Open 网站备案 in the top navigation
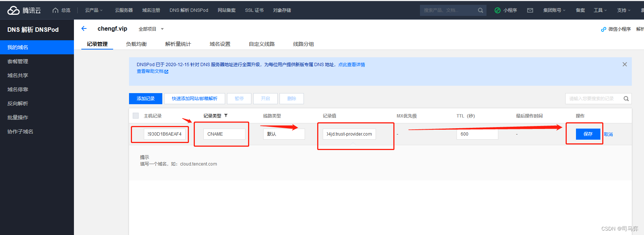The width and height of the screenshot is (644, 235). (226, 10)
